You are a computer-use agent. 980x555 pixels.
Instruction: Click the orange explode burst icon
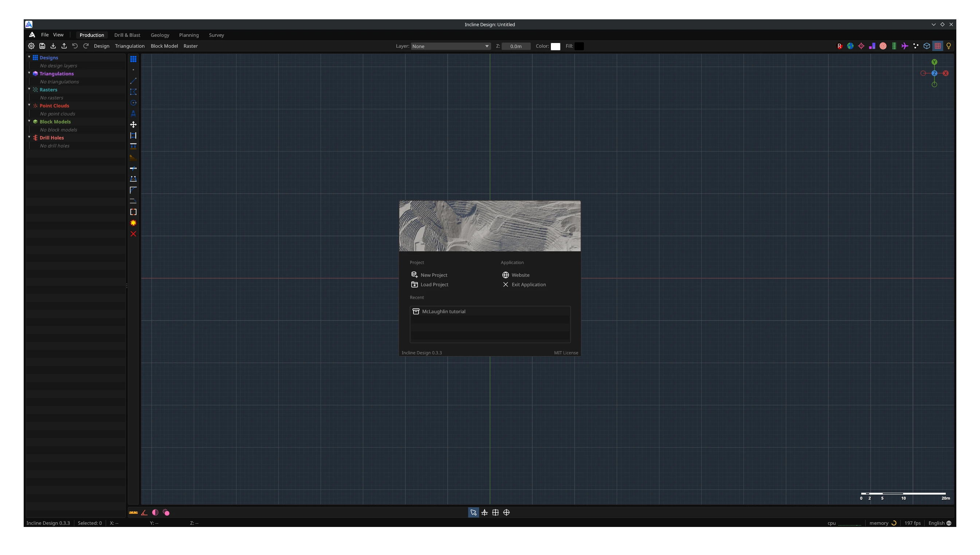133,223
